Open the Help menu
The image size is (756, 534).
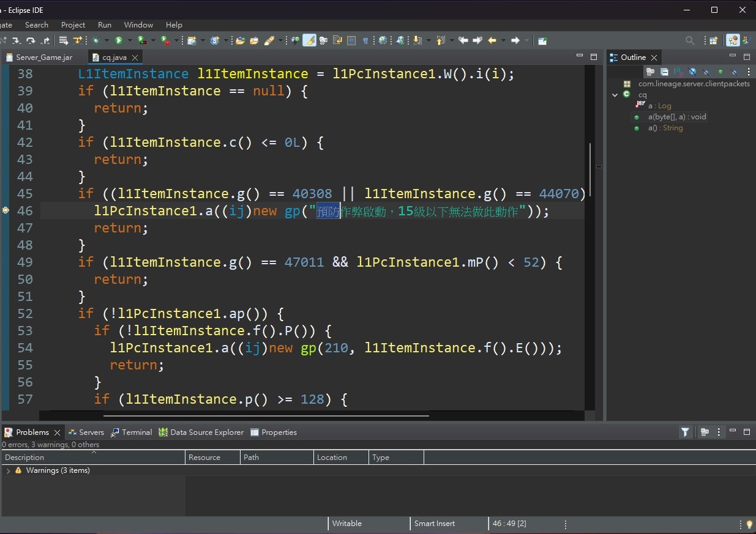pos(174,25)
